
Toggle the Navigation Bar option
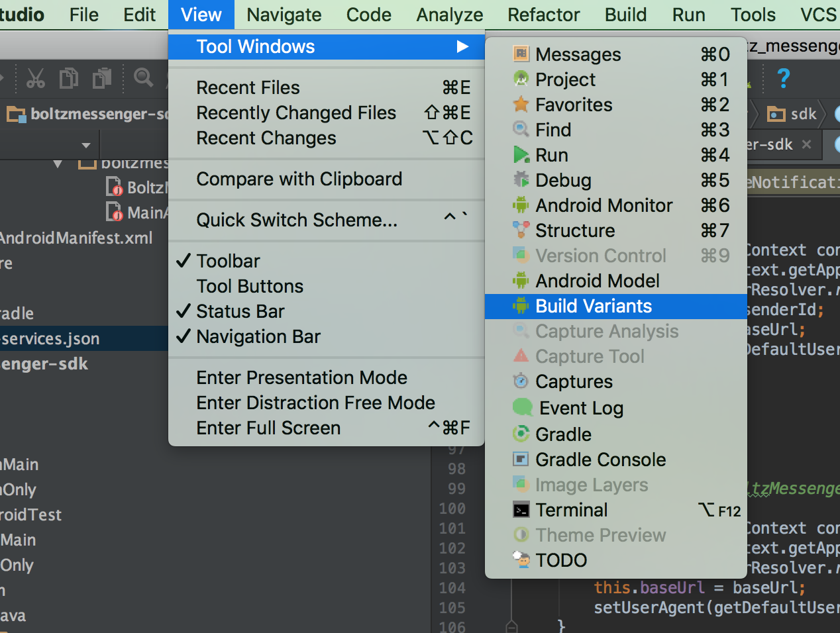(x=327, y=336)
